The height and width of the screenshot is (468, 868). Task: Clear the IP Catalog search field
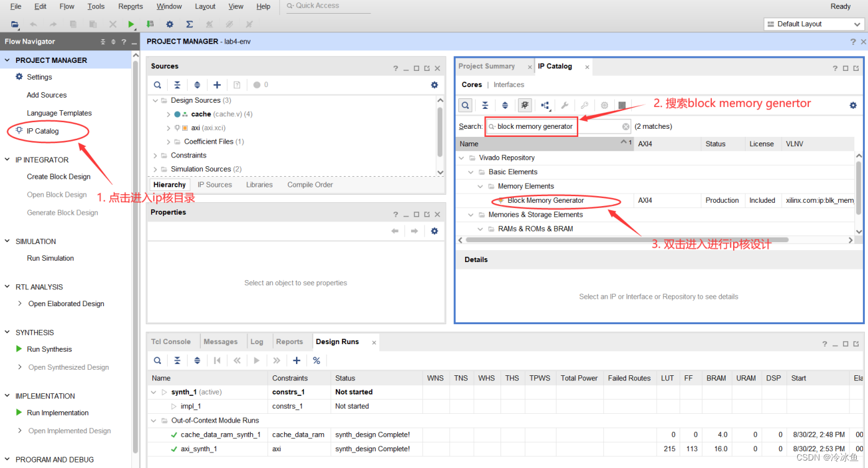(x=626, y=126)
